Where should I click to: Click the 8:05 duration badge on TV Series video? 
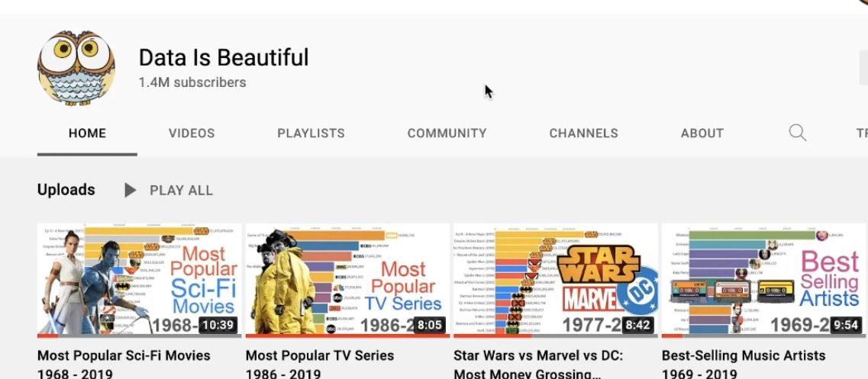tap(430, 325)
